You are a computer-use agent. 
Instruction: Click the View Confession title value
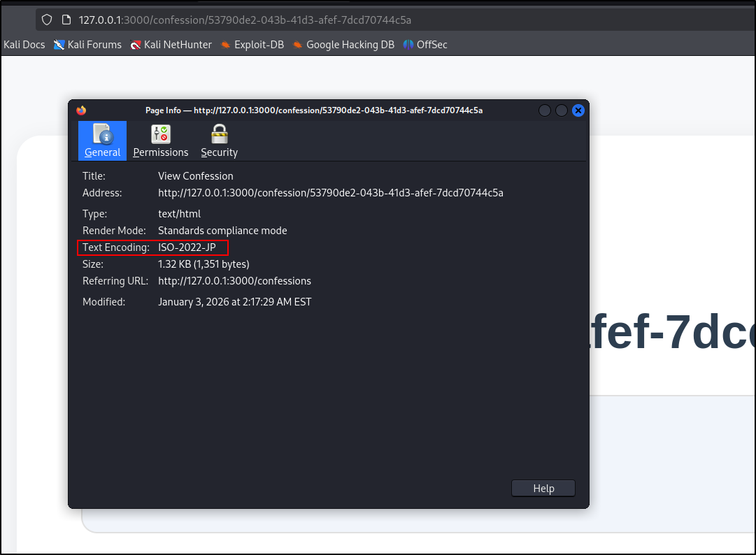click(195, 176)
